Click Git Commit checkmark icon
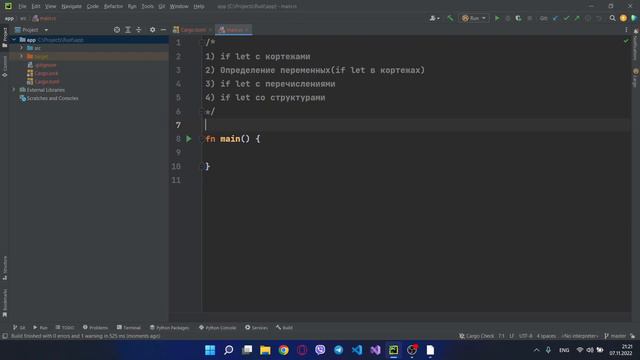Image resolution: width=640 pixels, height=360 pixels. click(x=566, y=18)
